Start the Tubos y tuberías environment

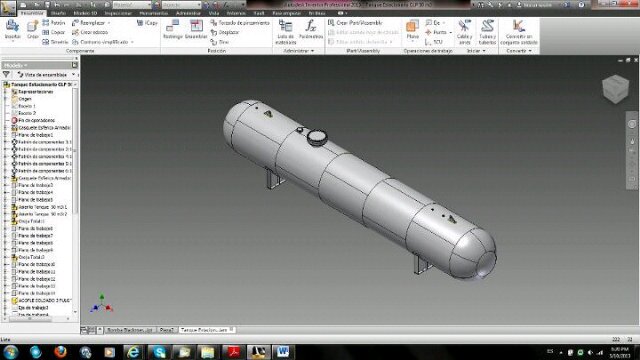pos(487,32)
